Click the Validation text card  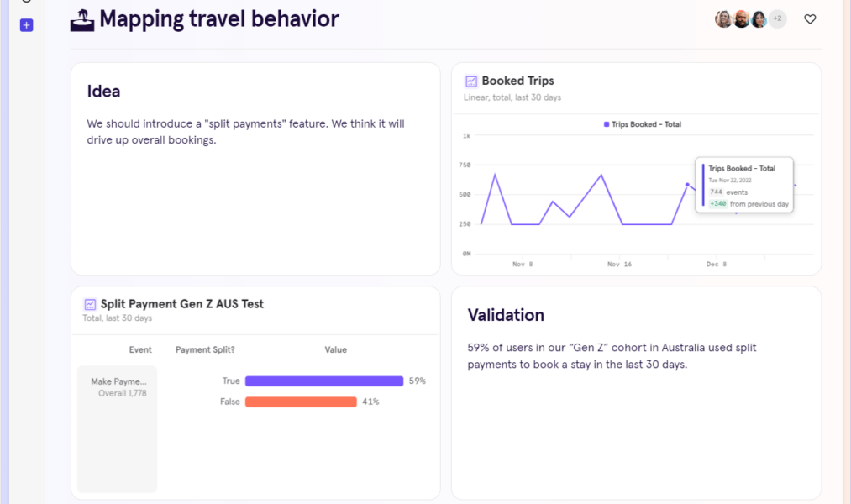(636, 389)
